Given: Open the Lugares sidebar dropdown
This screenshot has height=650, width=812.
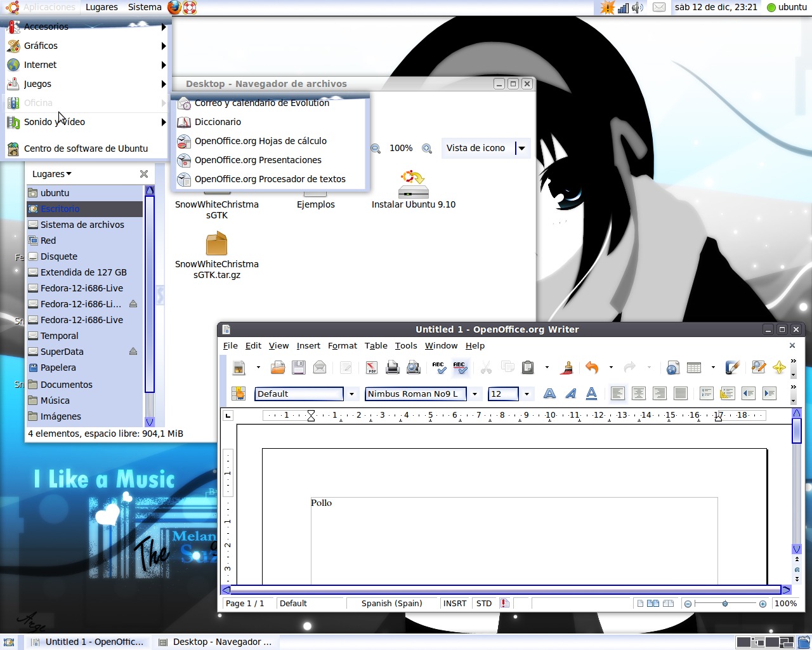Looking at the screenshot, I should [52, 174].
